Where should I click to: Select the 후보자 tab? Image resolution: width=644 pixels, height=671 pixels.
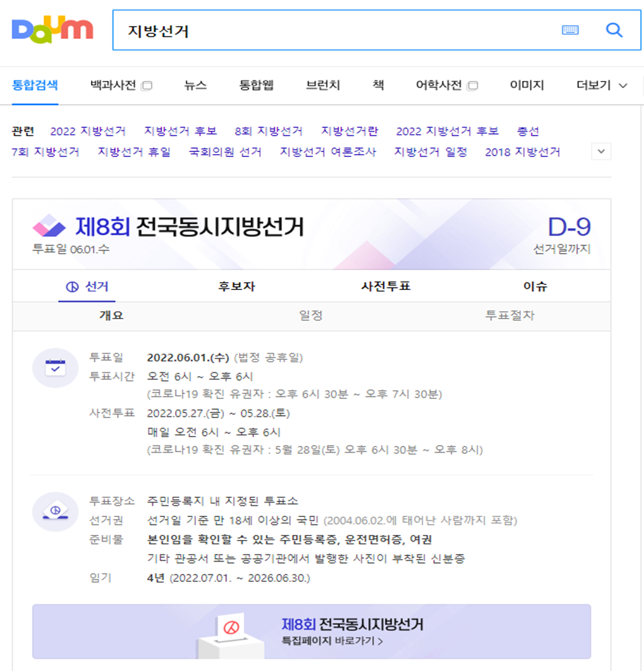[x=236, y=286]
